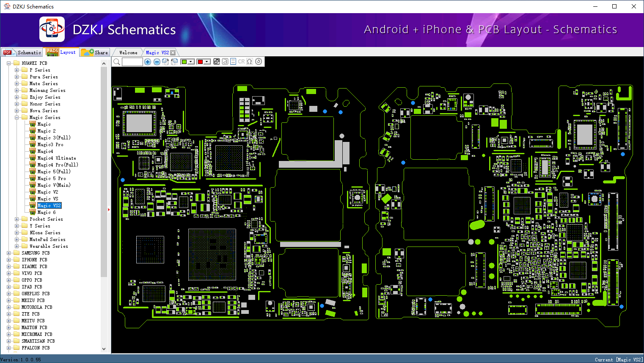Zoom out with the blue minus button
The height and width of the screenshot is (363, 644).
point(157,62)
